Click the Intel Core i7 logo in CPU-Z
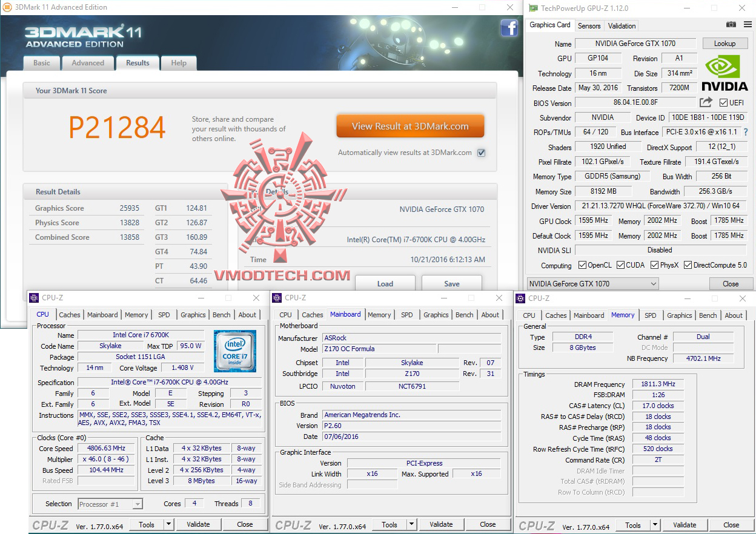 coord(235,351)
